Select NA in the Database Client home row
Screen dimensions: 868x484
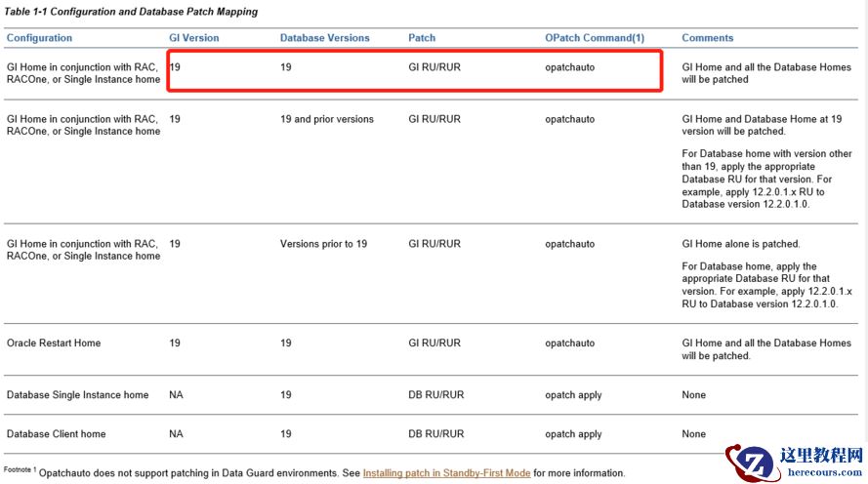point(176,434)
